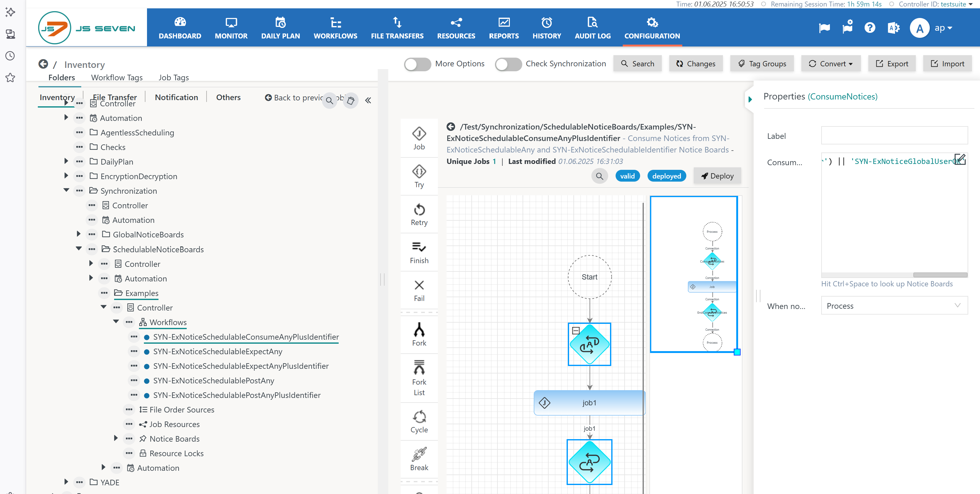Click the Deploy button
This screenshot has height=494, width=980.
coord(717,176)
